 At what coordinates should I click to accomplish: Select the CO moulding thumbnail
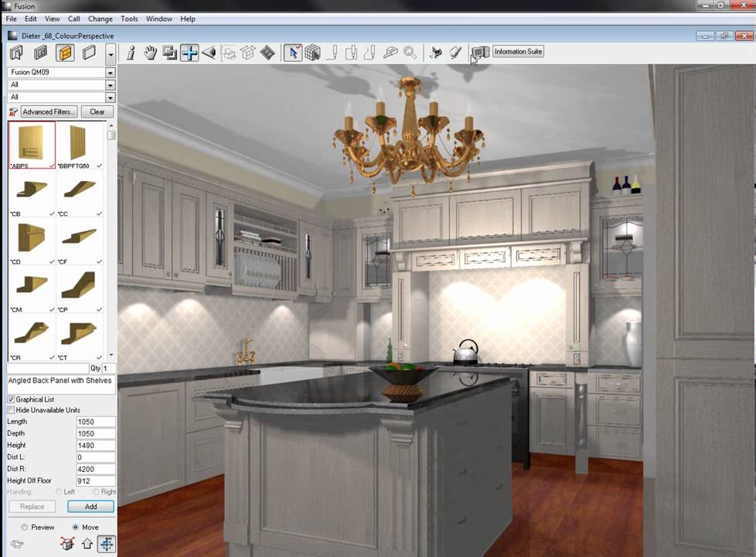pos(32,241)
